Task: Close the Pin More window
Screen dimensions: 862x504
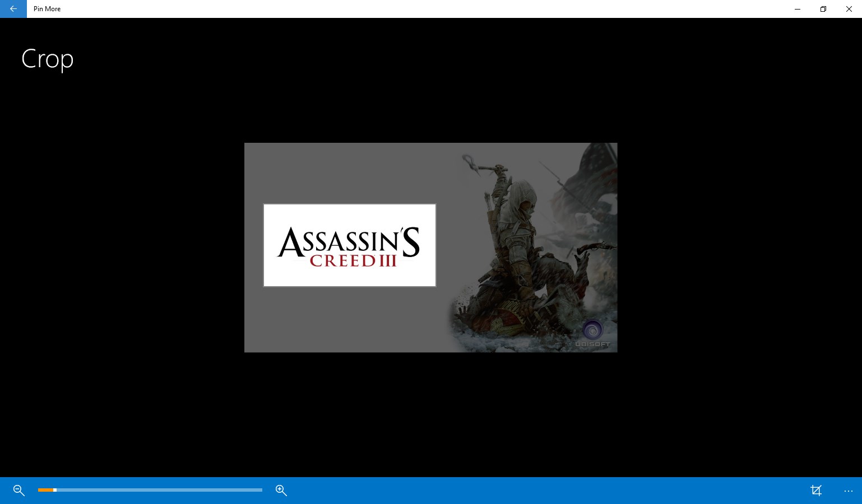Action: click(849, 9)
